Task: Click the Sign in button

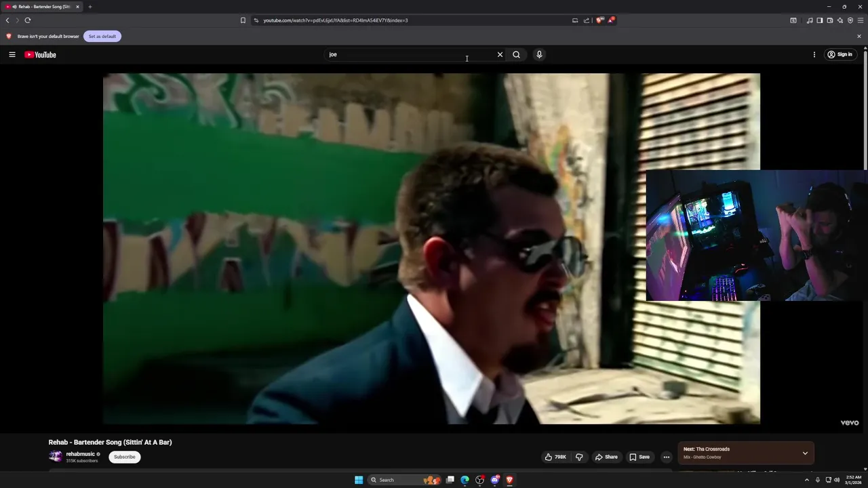Action: pyautogui.click(x=840, y=55)
